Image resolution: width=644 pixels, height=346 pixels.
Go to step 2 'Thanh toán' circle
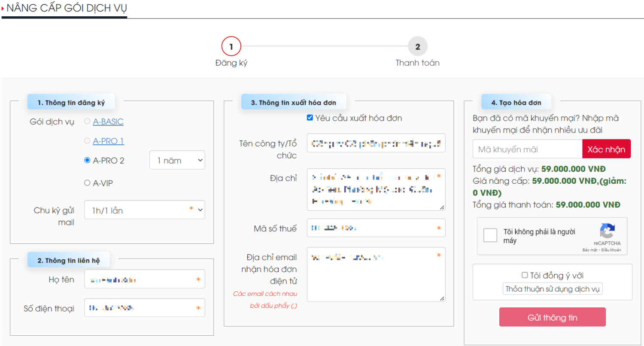(x=418, y=47)
